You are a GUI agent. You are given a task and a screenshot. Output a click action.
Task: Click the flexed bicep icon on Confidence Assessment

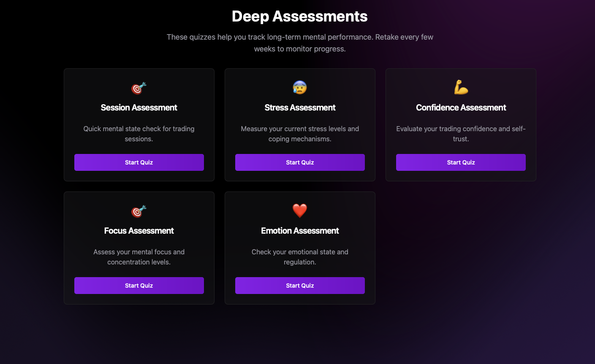[461, 87]
